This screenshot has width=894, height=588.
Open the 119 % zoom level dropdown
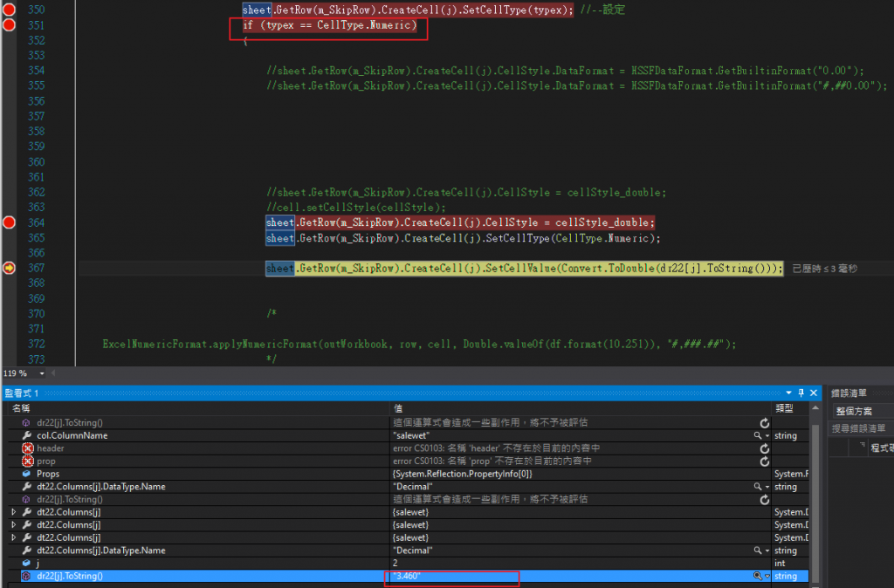42,373
